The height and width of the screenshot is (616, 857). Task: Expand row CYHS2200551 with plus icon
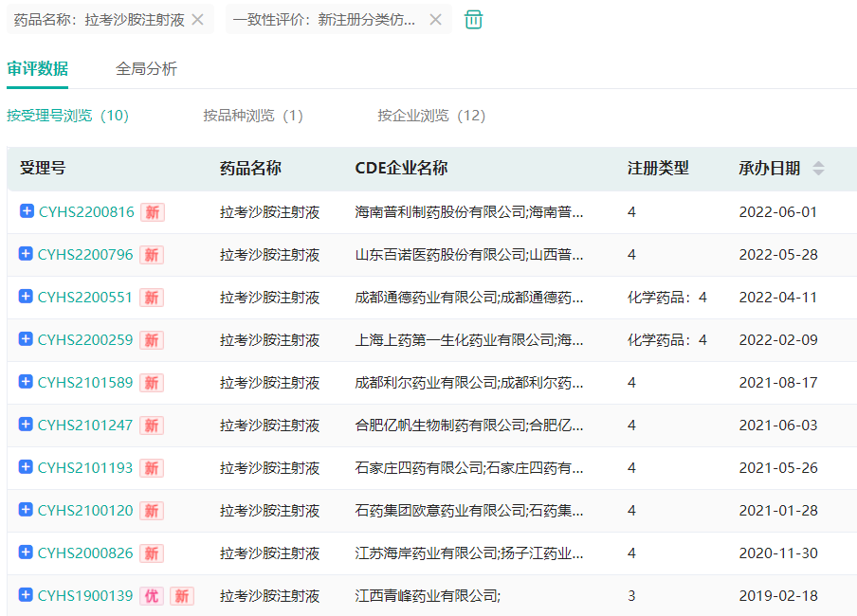click(x=27, y=297)
